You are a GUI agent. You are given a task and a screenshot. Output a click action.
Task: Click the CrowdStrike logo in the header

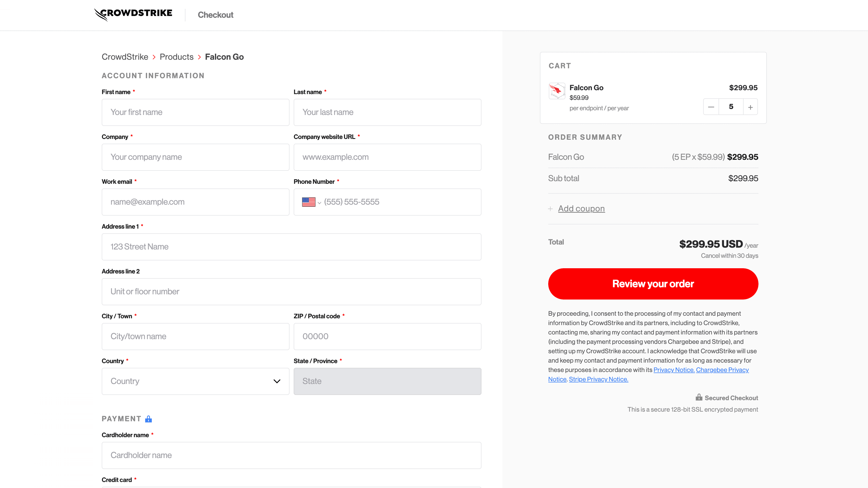133,14
